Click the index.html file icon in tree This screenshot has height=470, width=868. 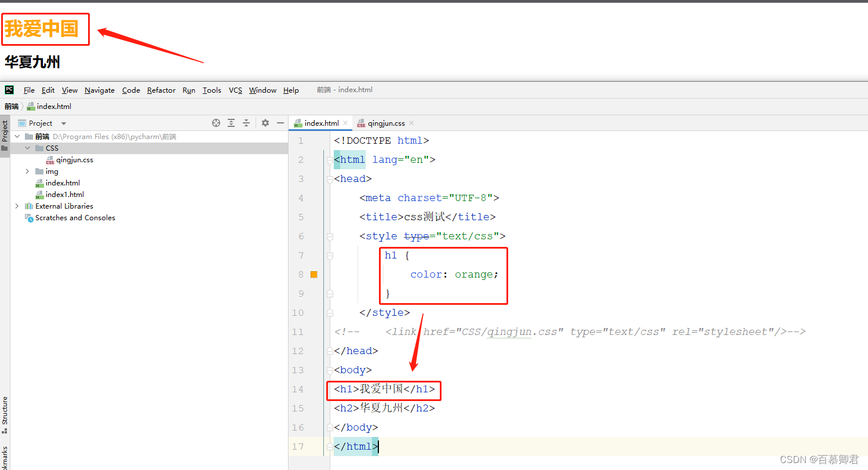tap(39, 183)
